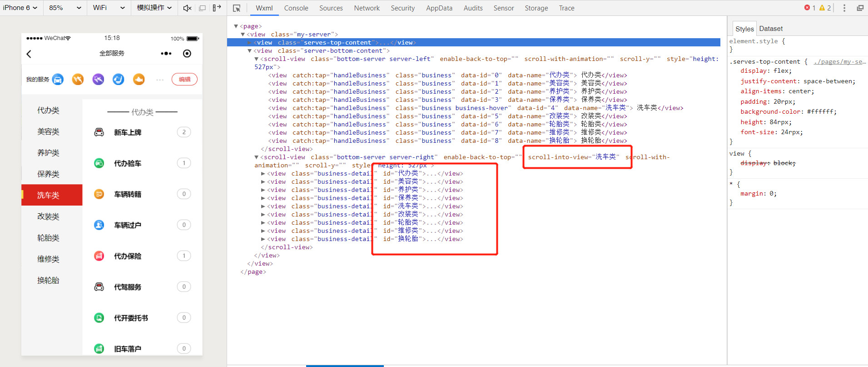
Task: Click the red error count indicator
Action: [810, 8]
